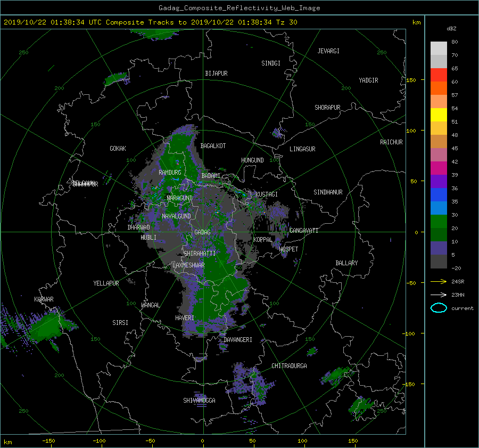Click the GOKAK city label
The height and width of the screenshot is (448, 479).
[x=118, y=149]
